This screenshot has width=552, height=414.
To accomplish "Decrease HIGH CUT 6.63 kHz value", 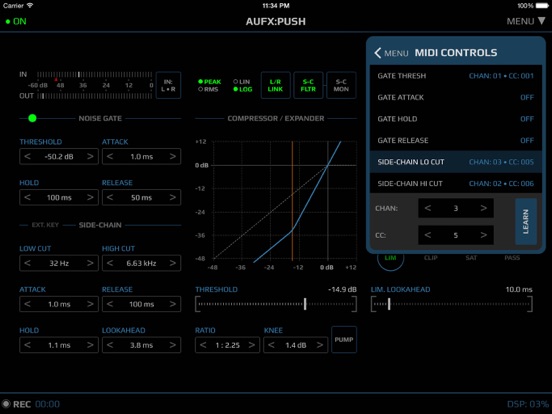I will point(110,263).
